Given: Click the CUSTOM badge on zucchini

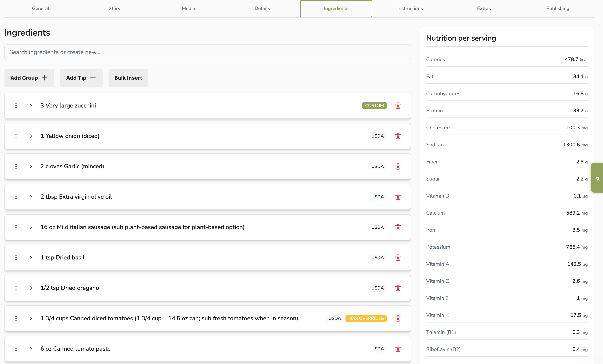Looking at the screenshot, I should click(x=374, y=106).
